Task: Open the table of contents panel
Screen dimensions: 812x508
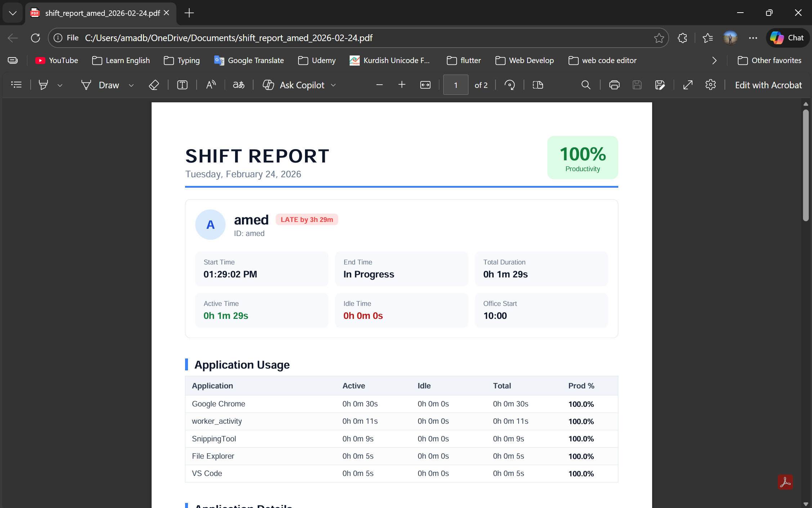Action: [x=17, y=85]
